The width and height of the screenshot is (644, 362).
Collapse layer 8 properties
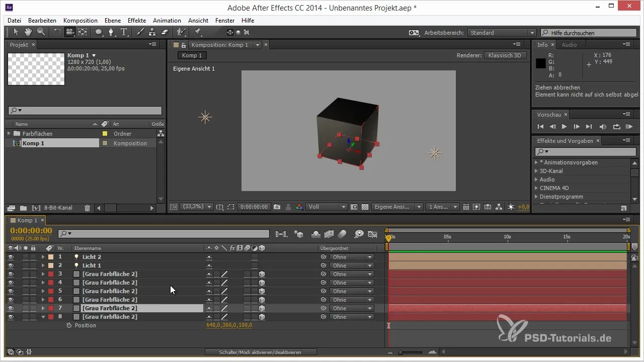coord(43,317)
